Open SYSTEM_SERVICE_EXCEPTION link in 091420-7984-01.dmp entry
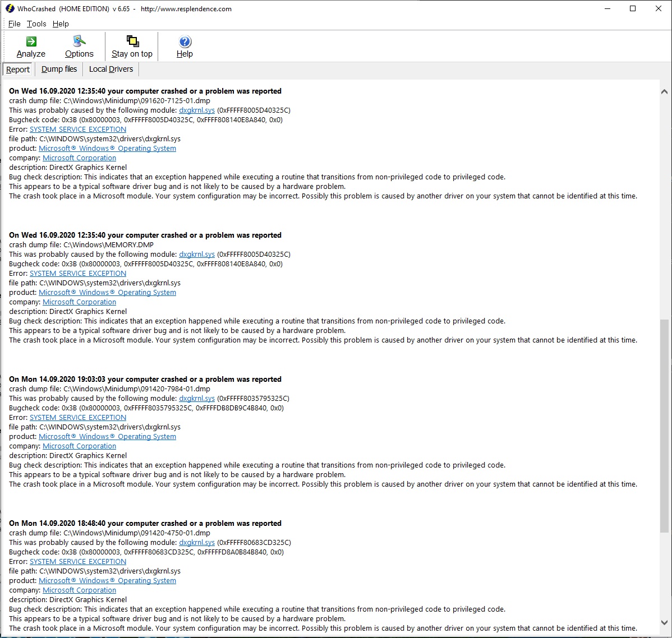672x638 pixels. point(78,417)
